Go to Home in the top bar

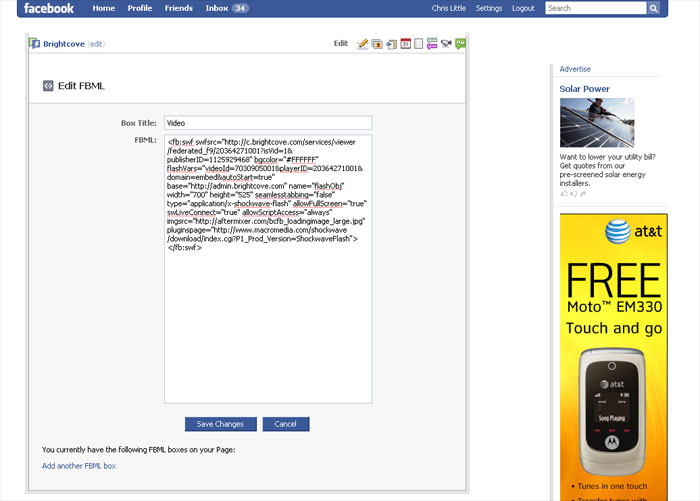[104, 8]
